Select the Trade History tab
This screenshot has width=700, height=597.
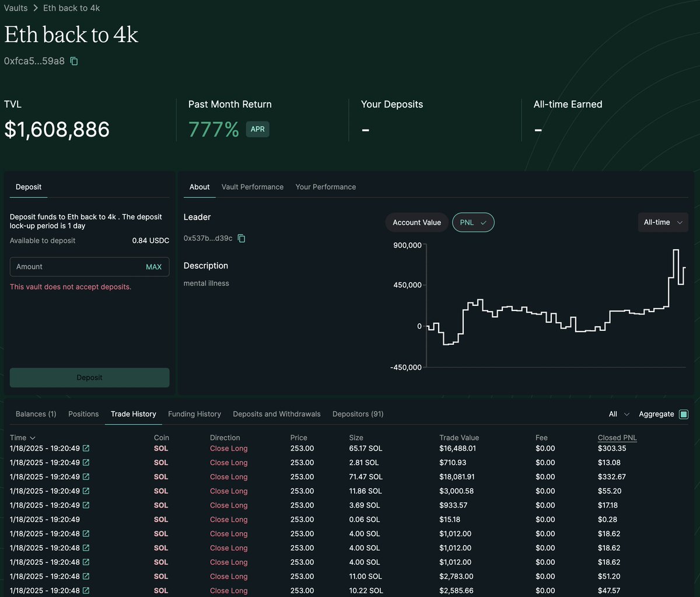134,414
